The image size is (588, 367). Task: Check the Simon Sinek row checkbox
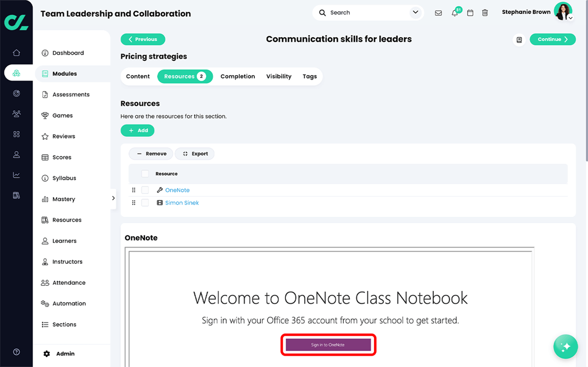click(x=145, y=203)
